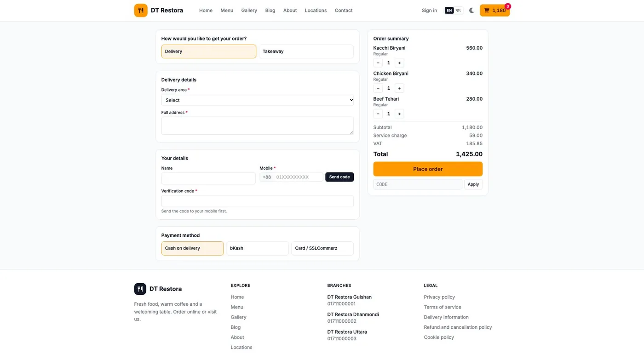Viewport: 644px width, 354px height.
Task: Click the Name input field
Action: click(x=208, y=178)
